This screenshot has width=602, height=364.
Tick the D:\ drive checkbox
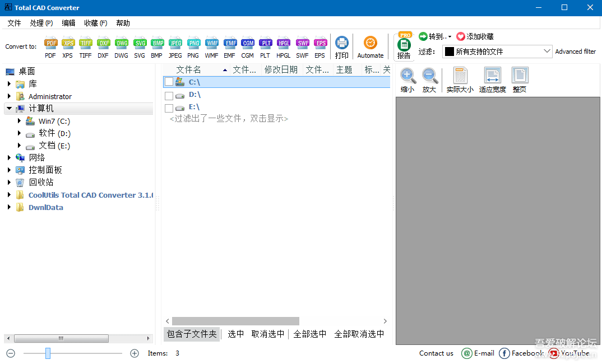tap(169, 95)
